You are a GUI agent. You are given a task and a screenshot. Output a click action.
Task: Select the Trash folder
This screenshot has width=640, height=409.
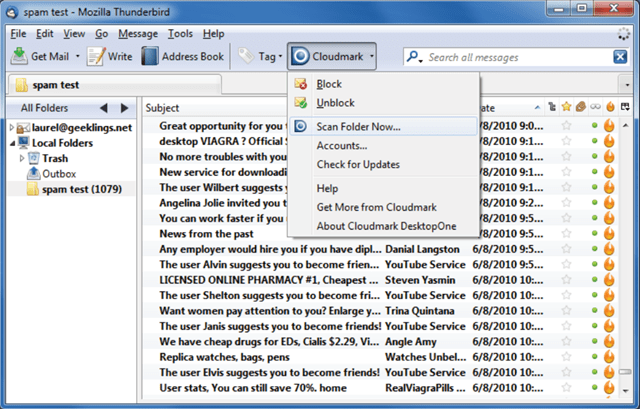coord(55,158)
